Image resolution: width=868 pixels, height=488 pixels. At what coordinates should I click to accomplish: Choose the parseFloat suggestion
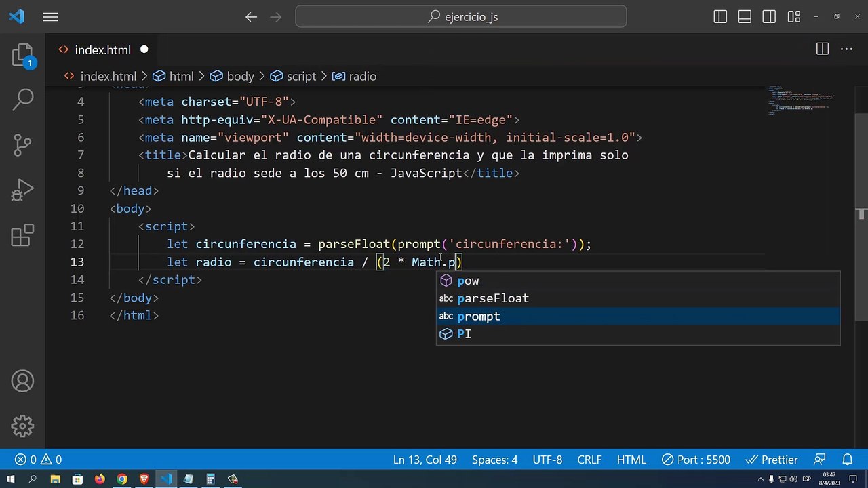coord(638,298)
